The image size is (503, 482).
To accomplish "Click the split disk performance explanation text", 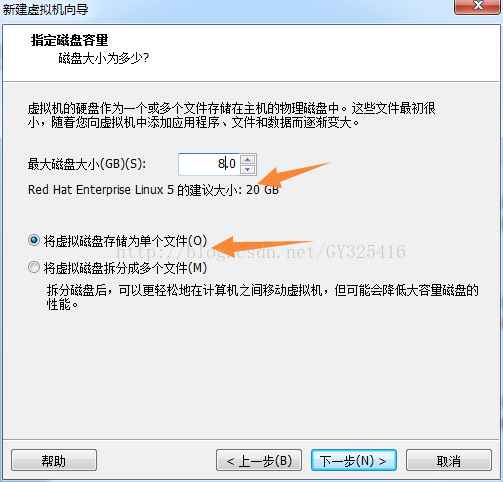I will [262, 297].
